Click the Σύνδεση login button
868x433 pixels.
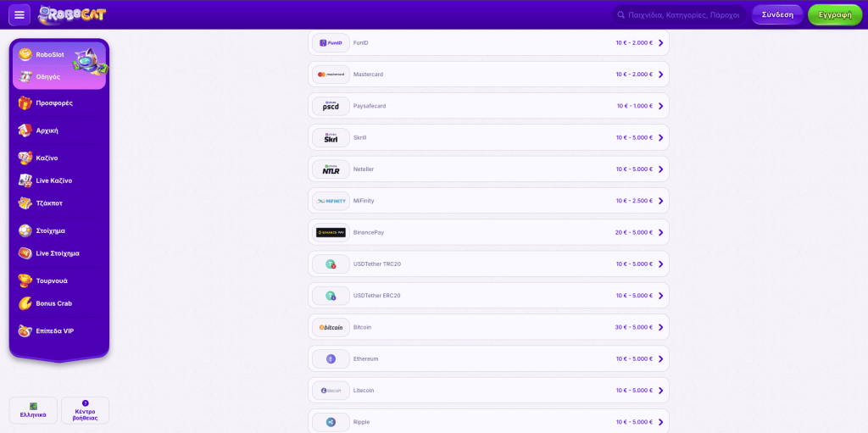coord(776,14)
